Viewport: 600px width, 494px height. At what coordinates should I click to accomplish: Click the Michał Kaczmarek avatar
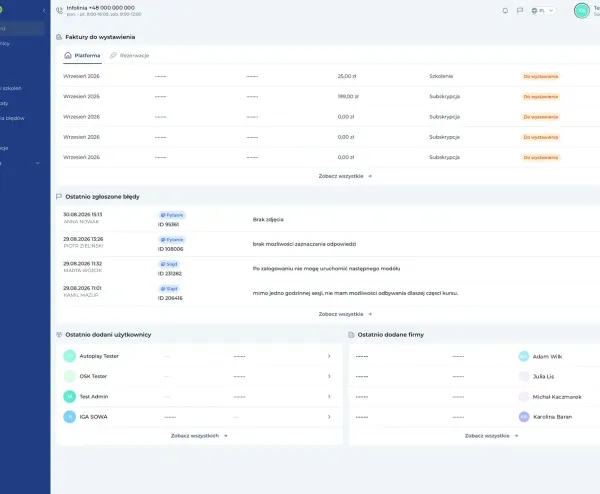point(524,397)
